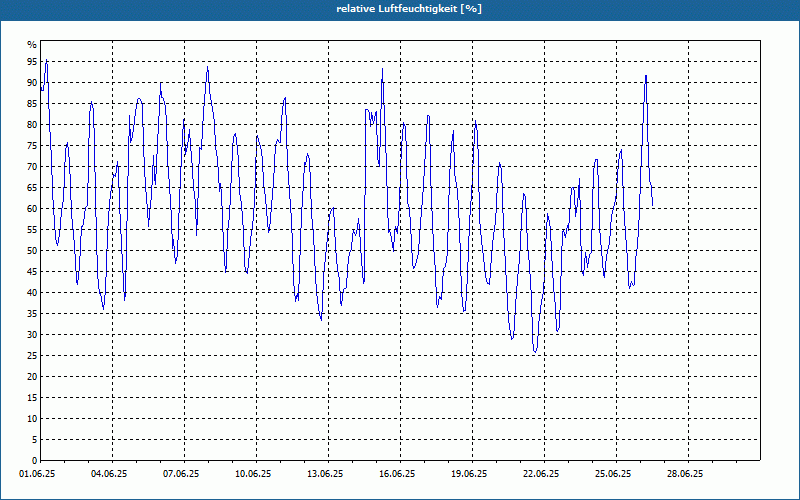The width and height of the screenshot is (800, 500).
Task: Click the y-axis value 95
Action: 32,62
